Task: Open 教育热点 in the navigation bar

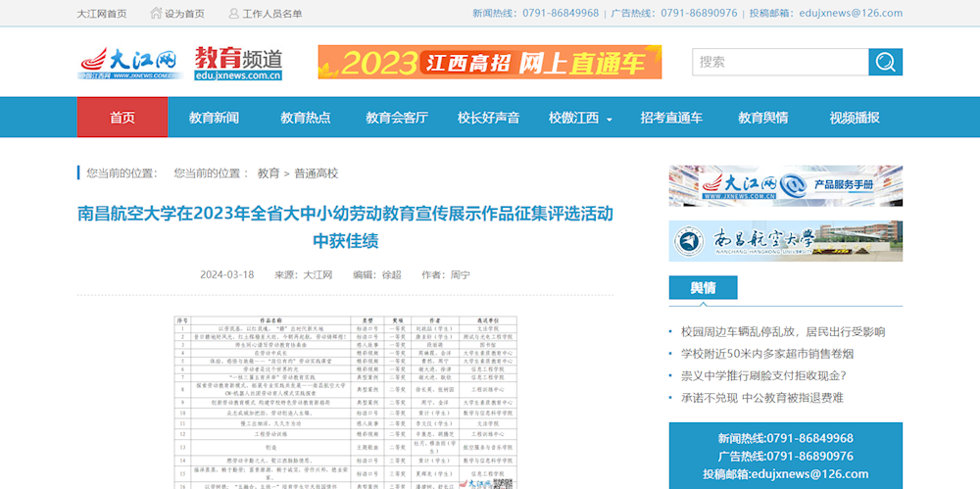Action: [305, 118]
